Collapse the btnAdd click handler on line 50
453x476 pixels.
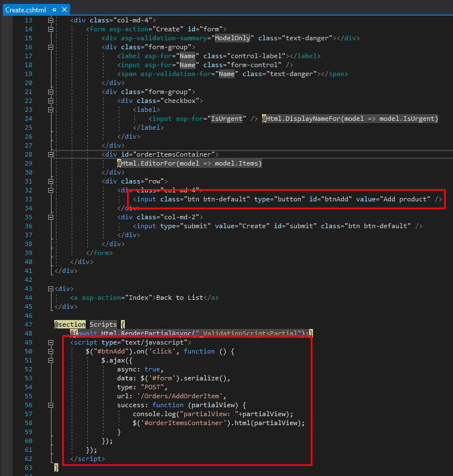51,351
